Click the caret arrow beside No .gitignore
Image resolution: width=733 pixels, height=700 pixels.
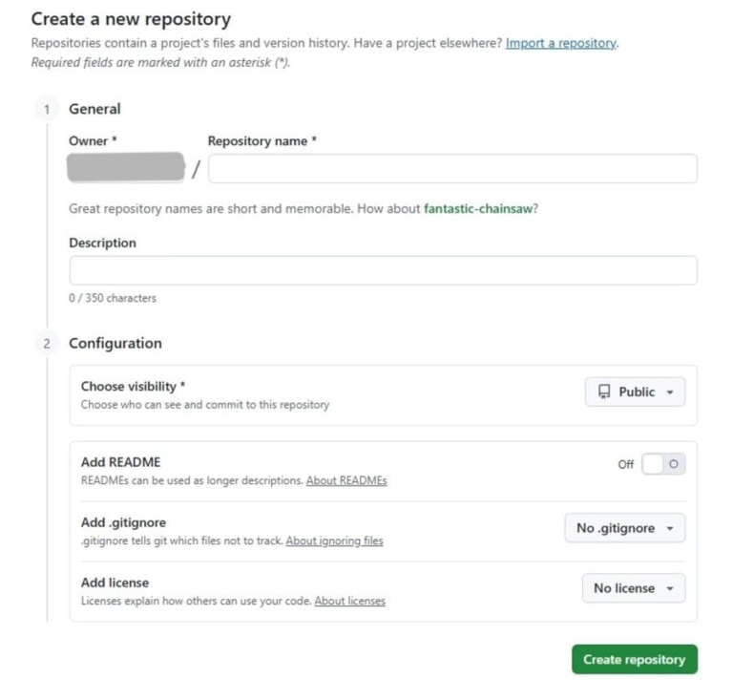click(670, 529)
